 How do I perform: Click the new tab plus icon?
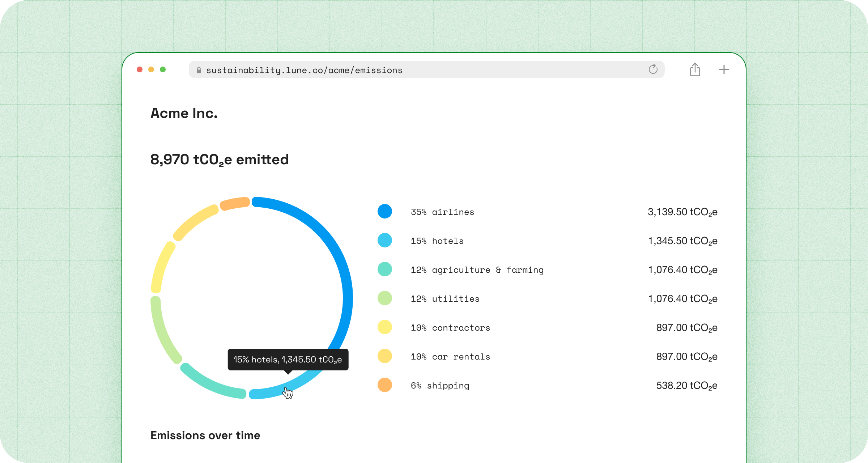pyautogui.click(x=724, y=69)
